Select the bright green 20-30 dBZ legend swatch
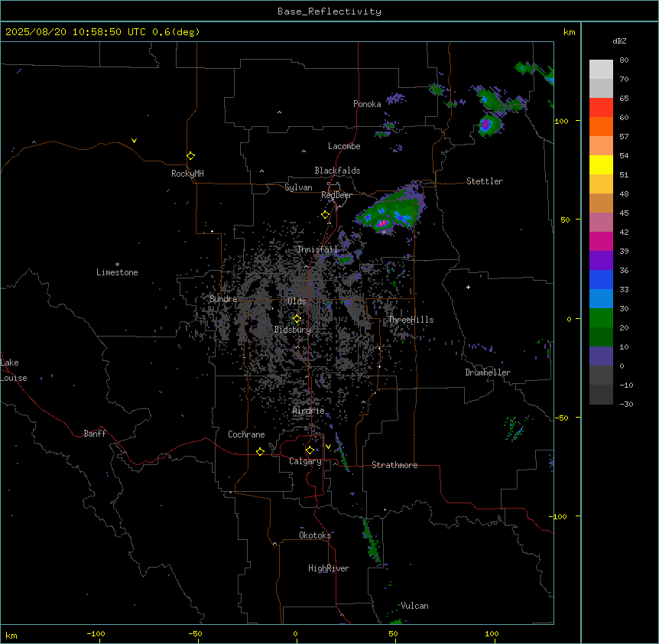 tap(601, 318)
